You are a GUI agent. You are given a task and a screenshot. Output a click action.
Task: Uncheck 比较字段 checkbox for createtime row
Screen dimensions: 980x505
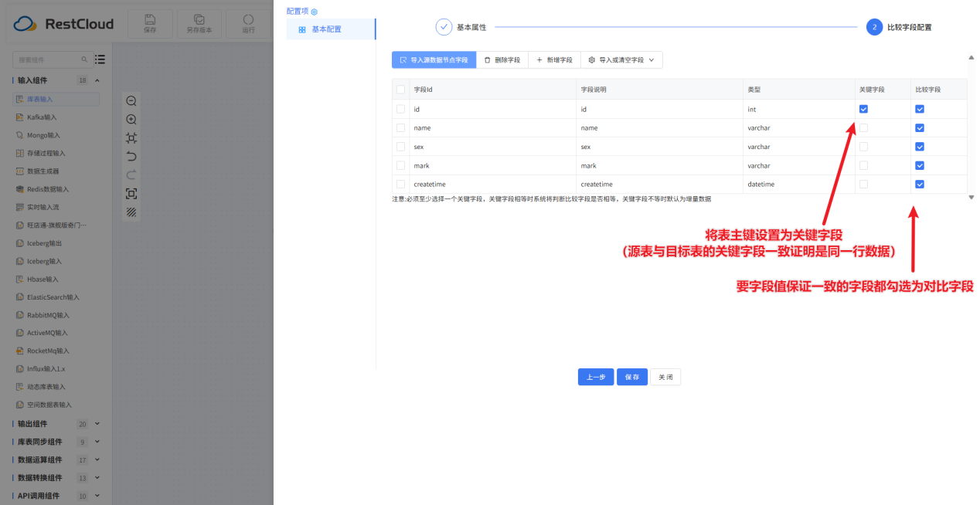(920, 185)
